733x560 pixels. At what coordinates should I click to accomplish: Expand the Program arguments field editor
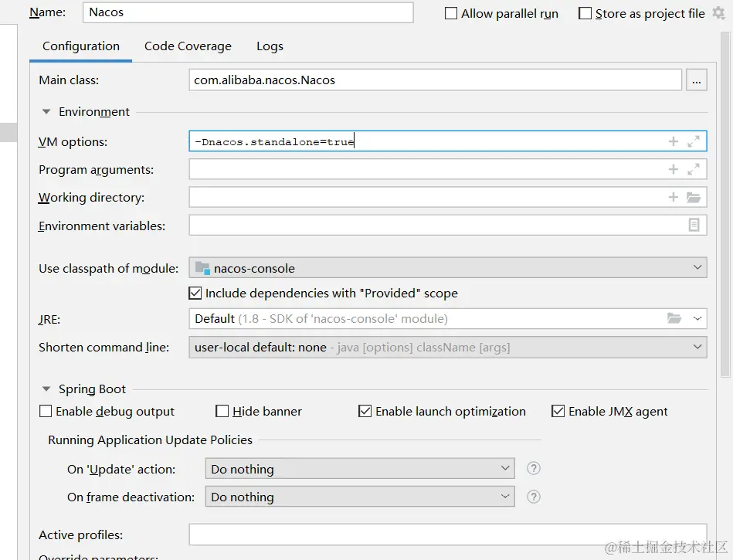click(694, 169)
